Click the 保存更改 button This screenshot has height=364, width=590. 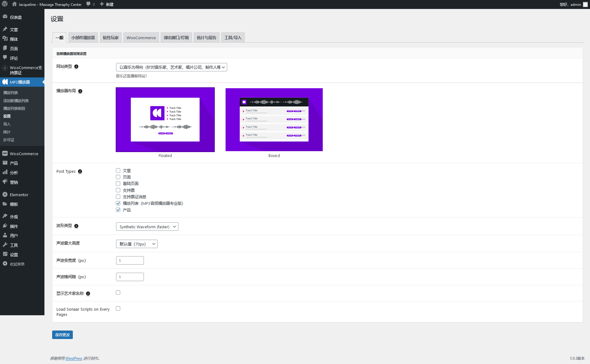tap(62, 335)
